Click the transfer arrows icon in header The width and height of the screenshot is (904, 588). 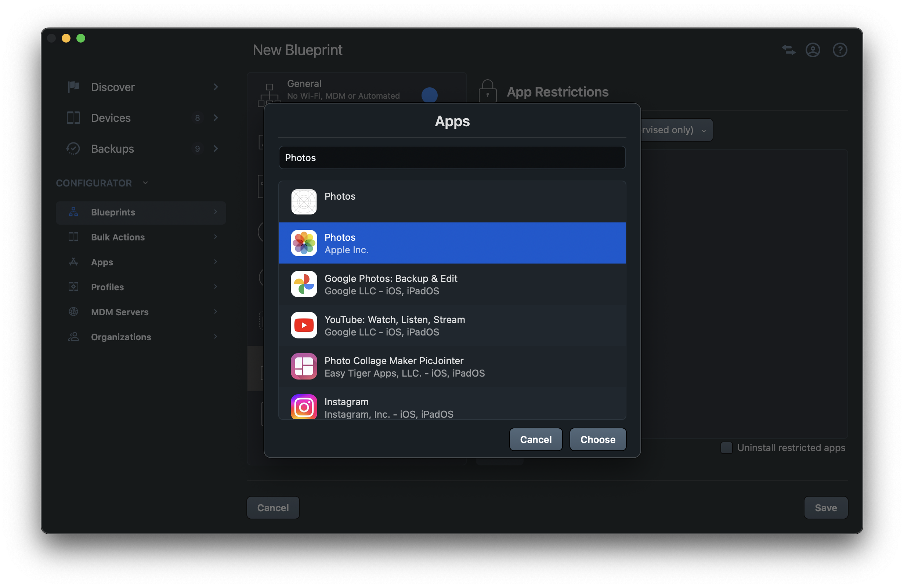pyautogui.click(x=789, y=50)
